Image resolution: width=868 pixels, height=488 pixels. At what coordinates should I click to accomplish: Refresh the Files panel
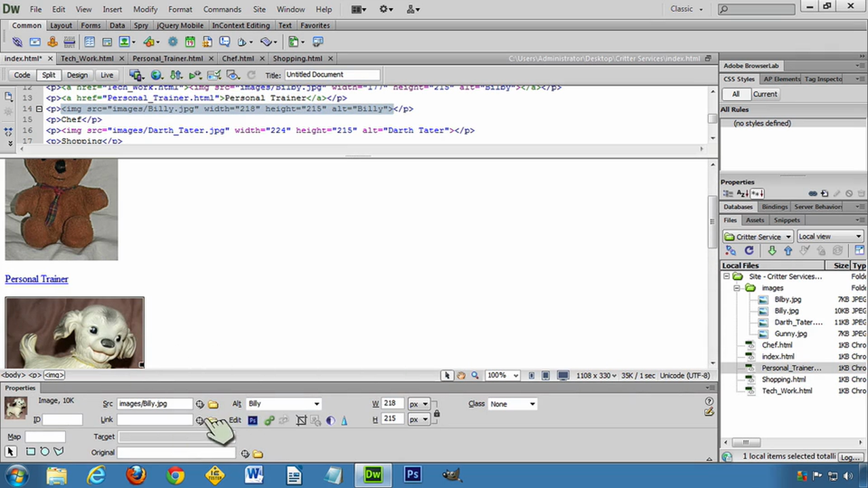point(749,250)
